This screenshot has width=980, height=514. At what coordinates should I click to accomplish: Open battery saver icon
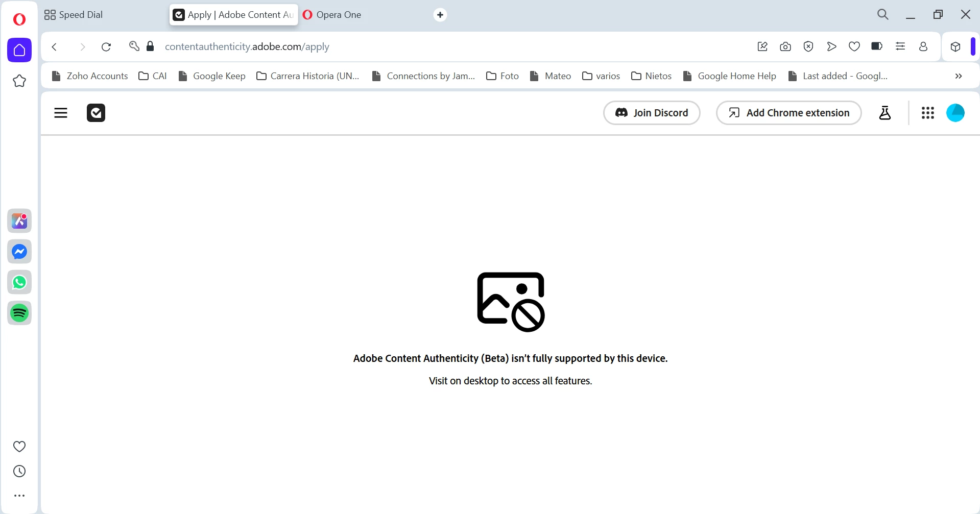point(877,46)
